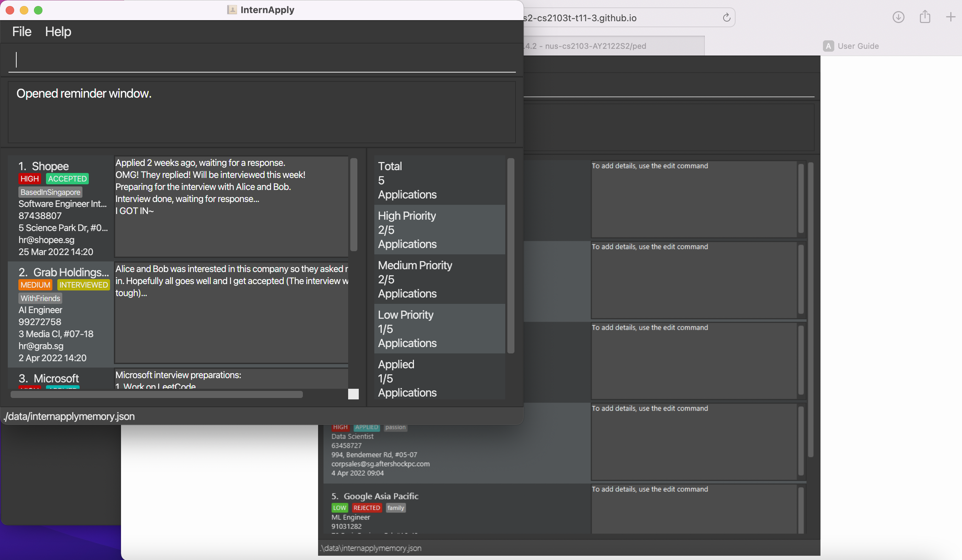Open the File menu
Viewport: 962px width, 560px height.
(x=22, y=32)
